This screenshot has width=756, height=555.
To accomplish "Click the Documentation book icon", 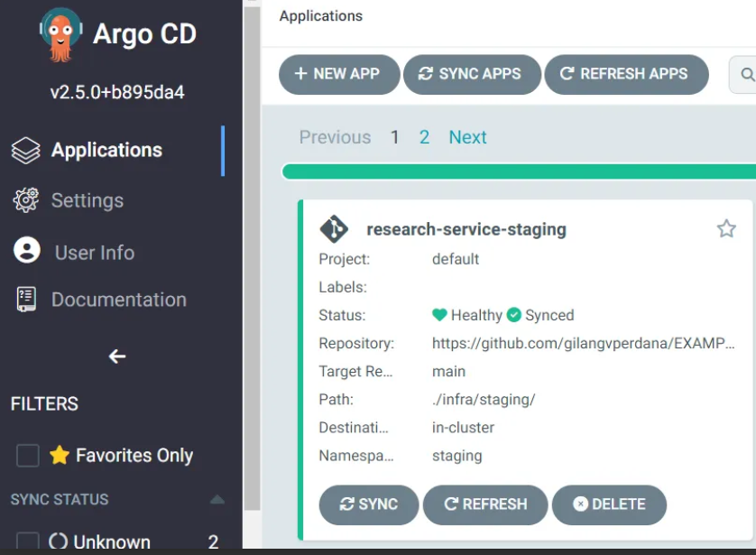I will [x=26, y=300].
